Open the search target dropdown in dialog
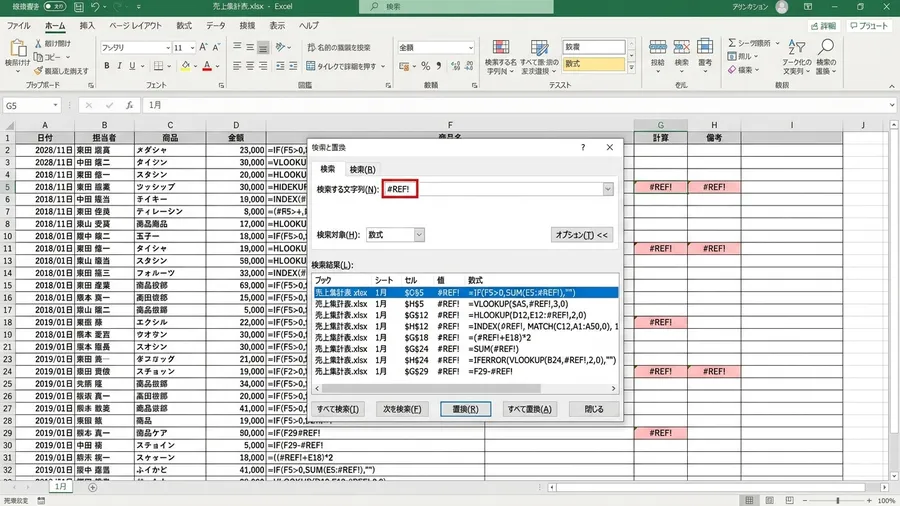The image size is (900, 506). click(x=419, y=235)
